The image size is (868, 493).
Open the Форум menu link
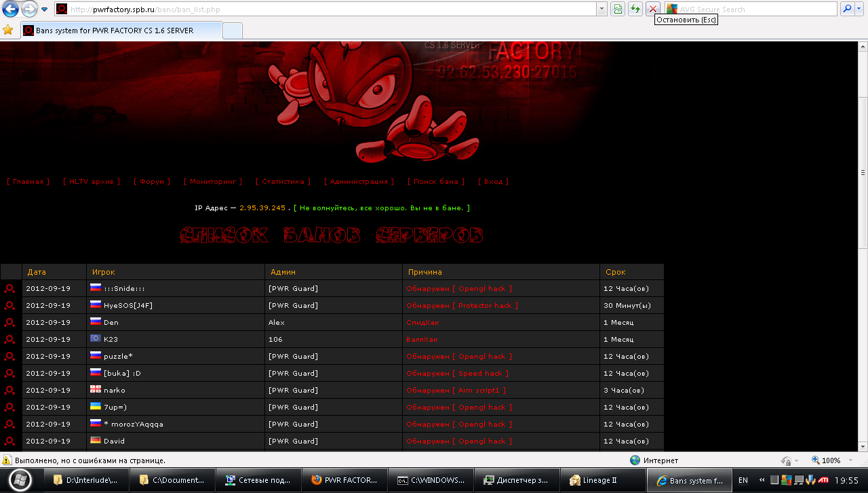[152, 182]
